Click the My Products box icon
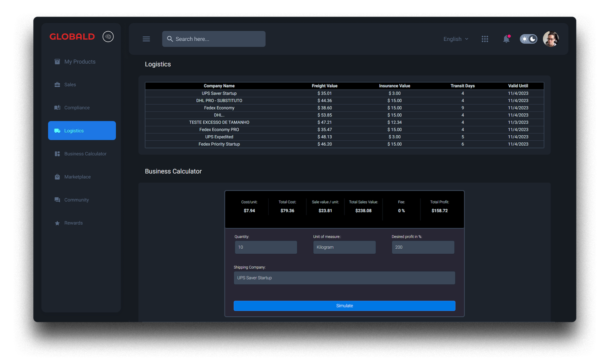This screenshot has width=615, height=364. click(x=57, y=61)
